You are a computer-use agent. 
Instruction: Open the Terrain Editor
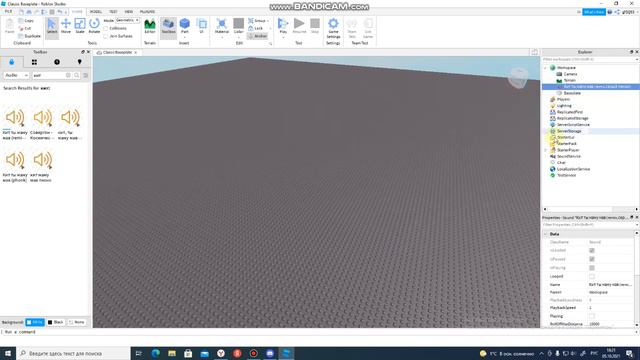tap(150, 27)
